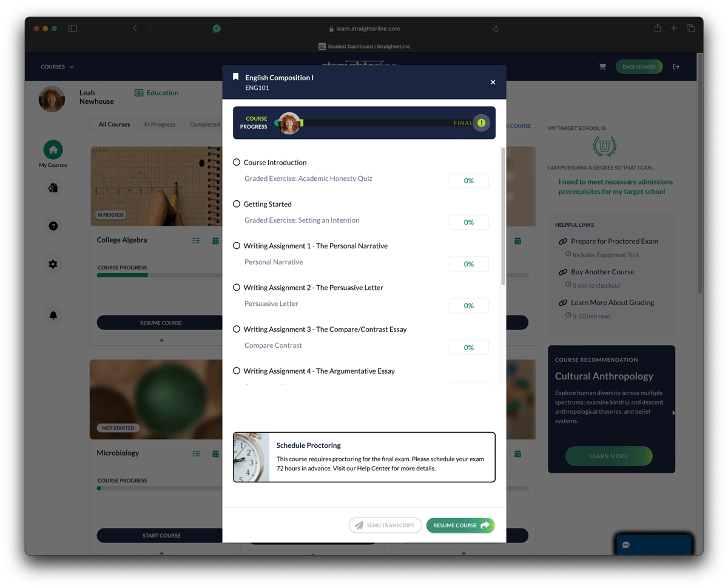Select the Getting Started radio circle

[x=237, y=204]
